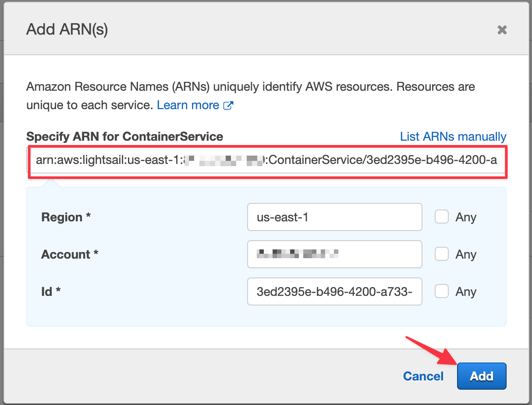
Task: Close the Add ARN(s) dialog
Action: tap(502, 30)
